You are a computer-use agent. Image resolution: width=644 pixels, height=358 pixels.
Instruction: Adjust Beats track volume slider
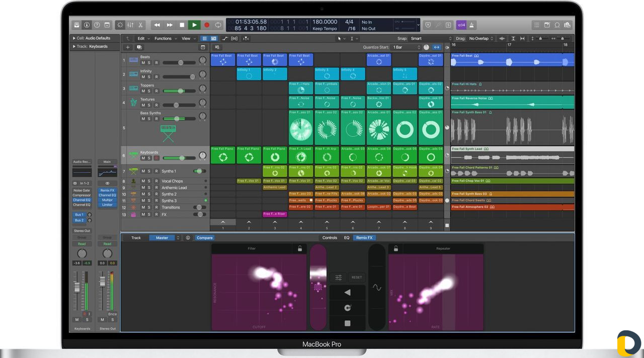pos(179,62)
